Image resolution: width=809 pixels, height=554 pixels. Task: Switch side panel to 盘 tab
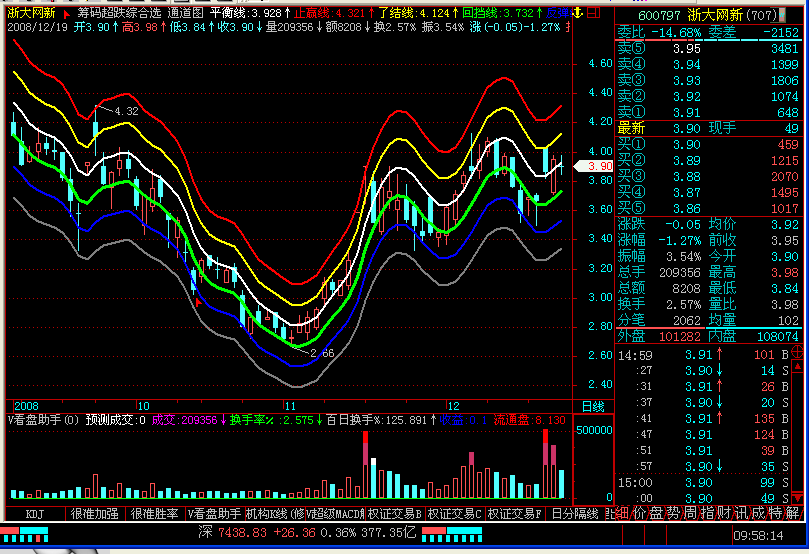click(x=656, y=513)
